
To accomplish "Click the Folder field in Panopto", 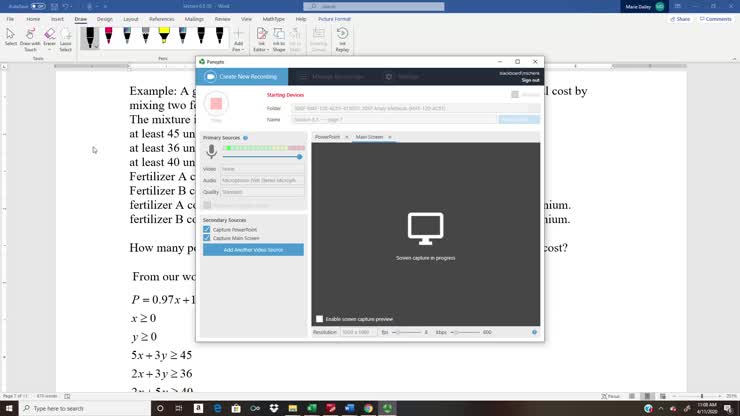I will click(415, 108).
